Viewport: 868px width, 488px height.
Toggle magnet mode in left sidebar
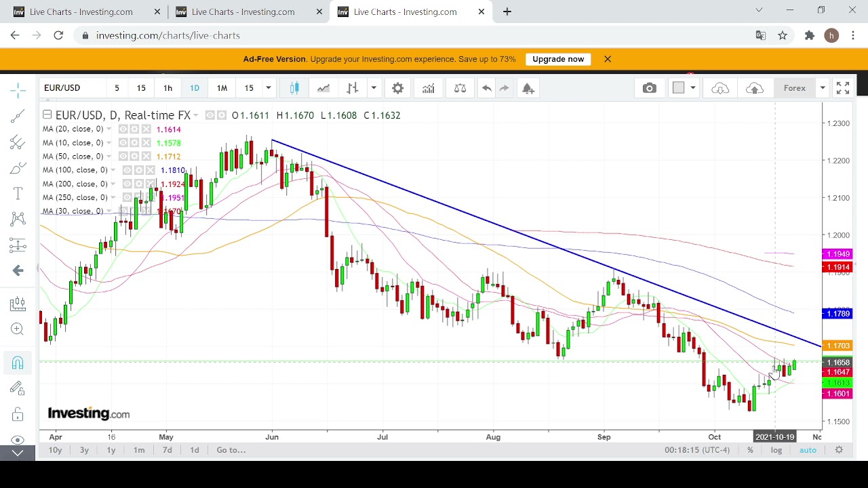18,363
